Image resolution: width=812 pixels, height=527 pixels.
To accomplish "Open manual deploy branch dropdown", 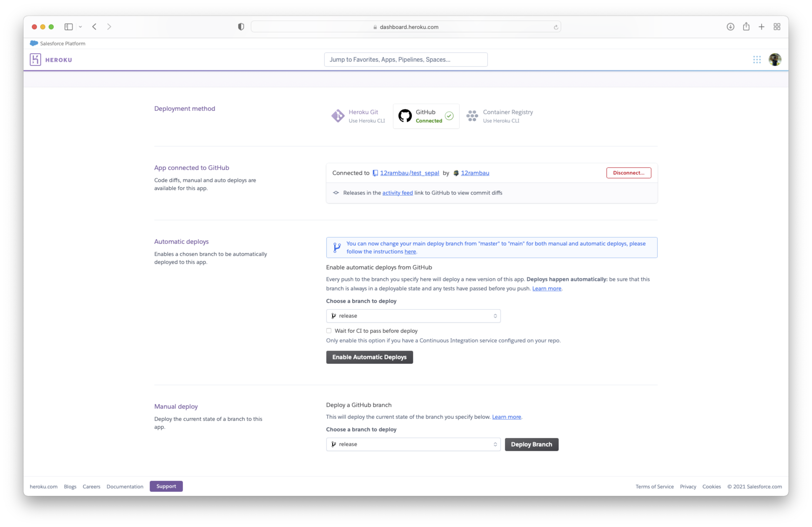I will point(413,444).
